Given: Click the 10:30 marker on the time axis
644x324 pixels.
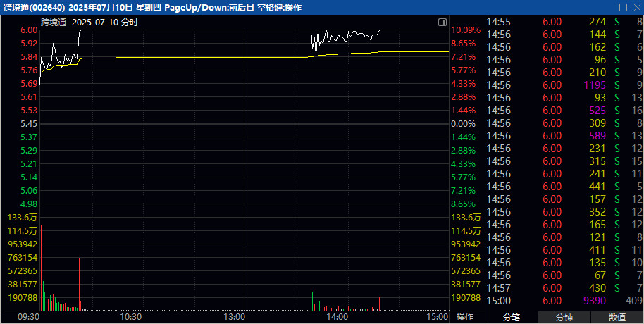Looking at the screenshot, I should coord(132,317).
